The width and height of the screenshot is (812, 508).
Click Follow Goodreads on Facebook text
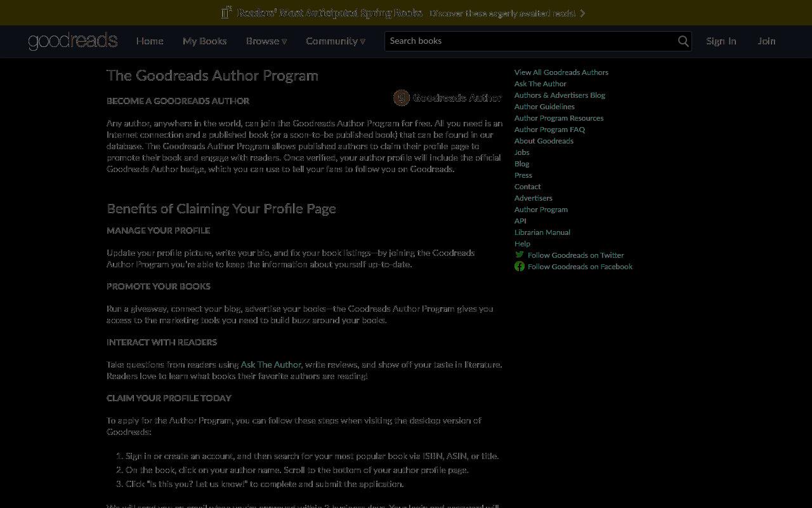click(x=580, y=267)
